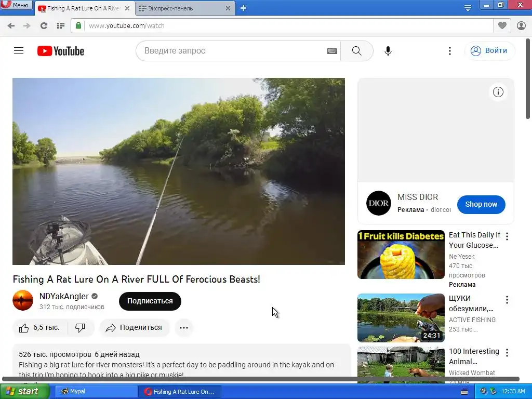Close the Экспресс-панель tab
The height and width of the screenshot is (399, 532).
[228, 8]
